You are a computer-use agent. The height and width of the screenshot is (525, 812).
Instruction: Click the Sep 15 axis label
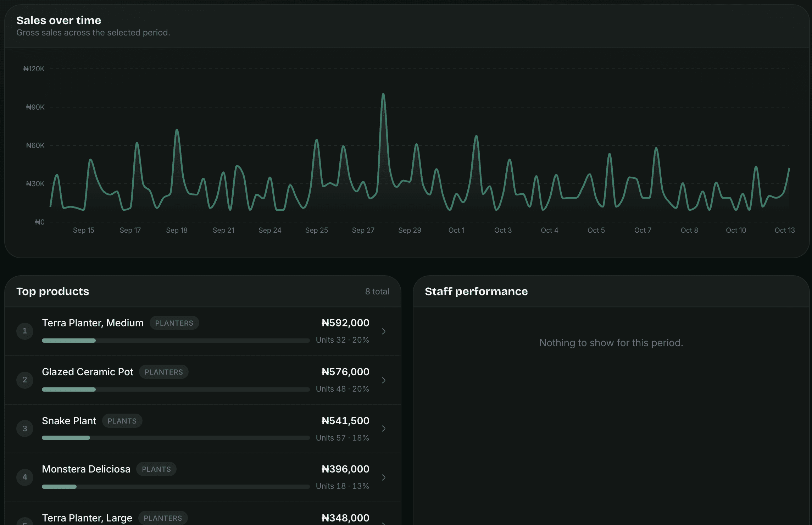click(84, 230)
